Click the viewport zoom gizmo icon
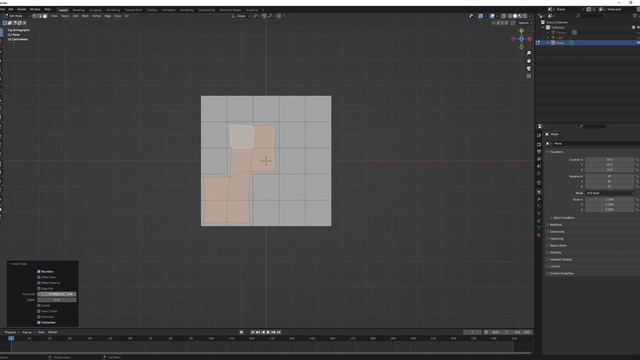The image size is (640, 360). 529,53
